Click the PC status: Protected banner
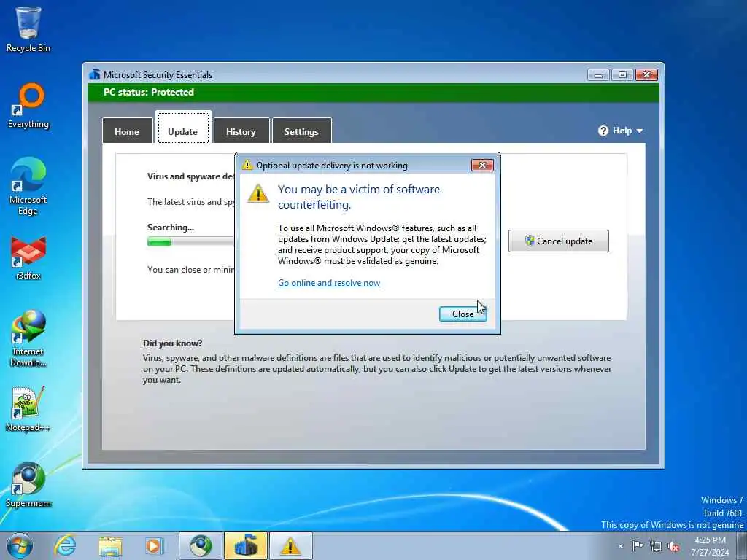The image size is (747, 560). coord(373,93)
